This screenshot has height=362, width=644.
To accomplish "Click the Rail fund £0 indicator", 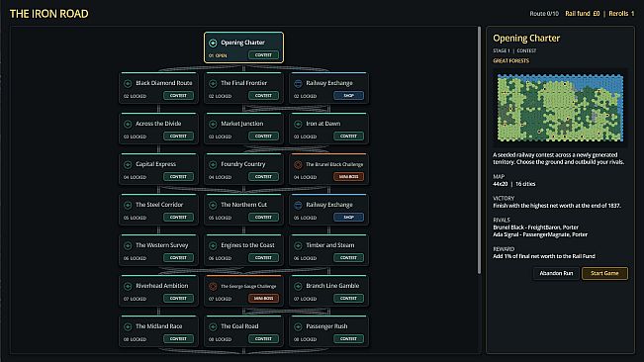I will [x=583, y=14].
